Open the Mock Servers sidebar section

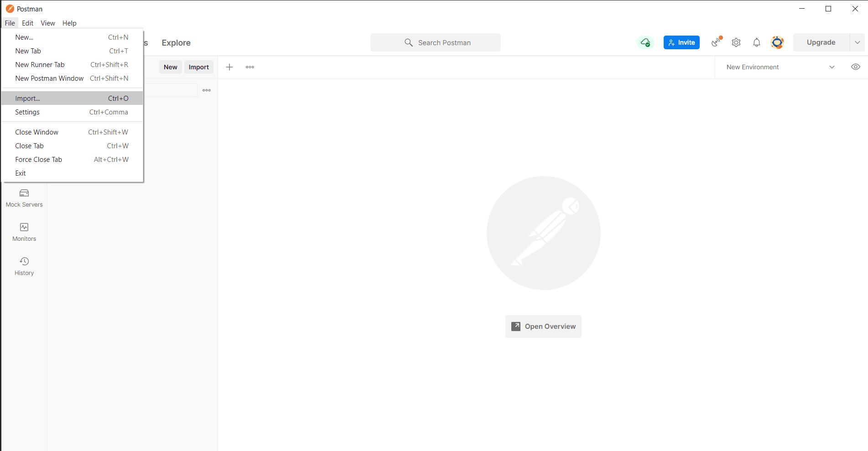(24, 198)
